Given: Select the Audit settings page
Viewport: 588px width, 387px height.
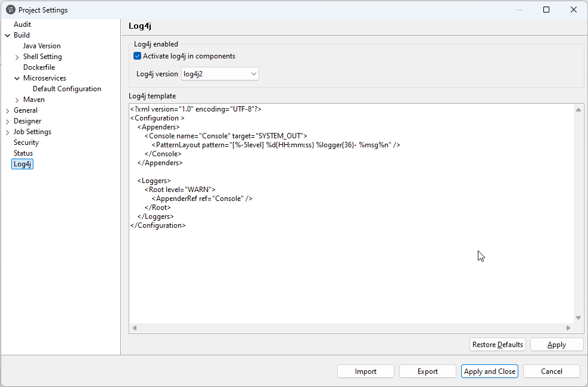Looking at the screenshot, I should tap(22, 24).
